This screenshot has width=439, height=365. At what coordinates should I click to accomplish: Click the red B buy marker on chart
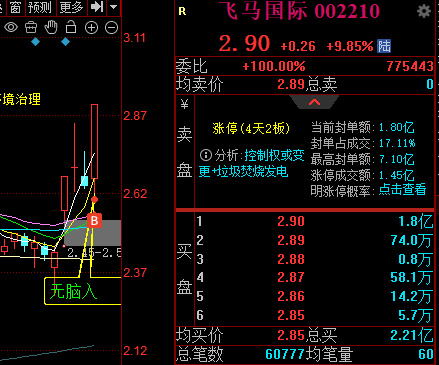point(94,220)
